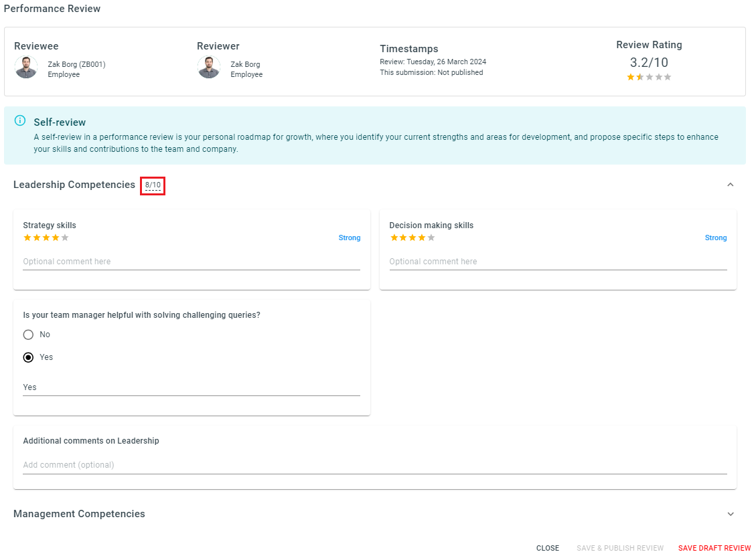
Task: Set Strategy skills rating to one star
Action: click(x=27, y=238)
